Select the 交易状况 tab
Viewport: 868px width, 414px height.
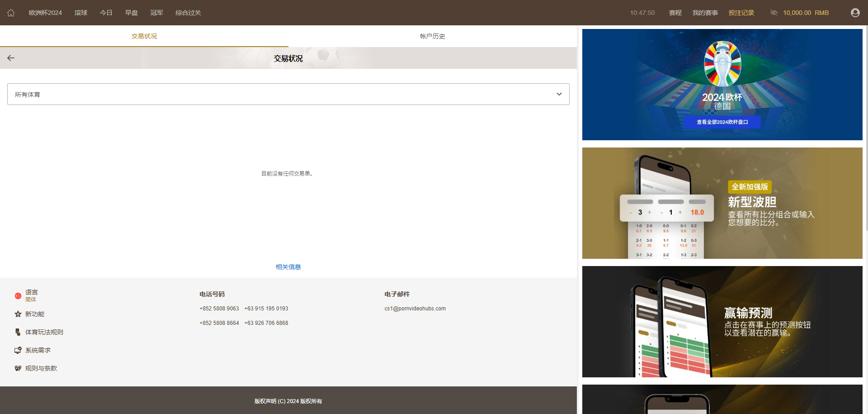[x=144, y=36]
